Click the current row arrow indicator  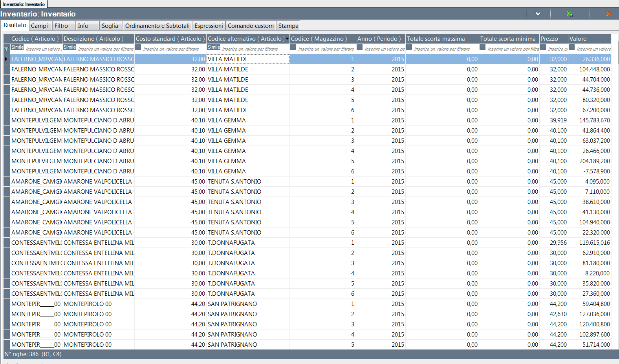coord(6,59)
